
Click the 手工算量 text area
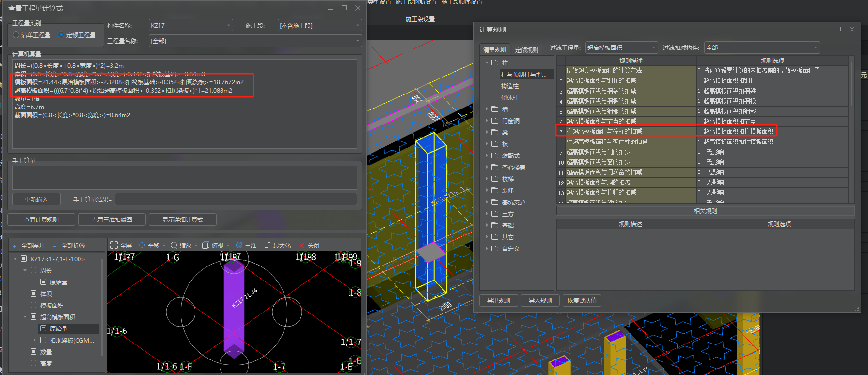(185, 177)
